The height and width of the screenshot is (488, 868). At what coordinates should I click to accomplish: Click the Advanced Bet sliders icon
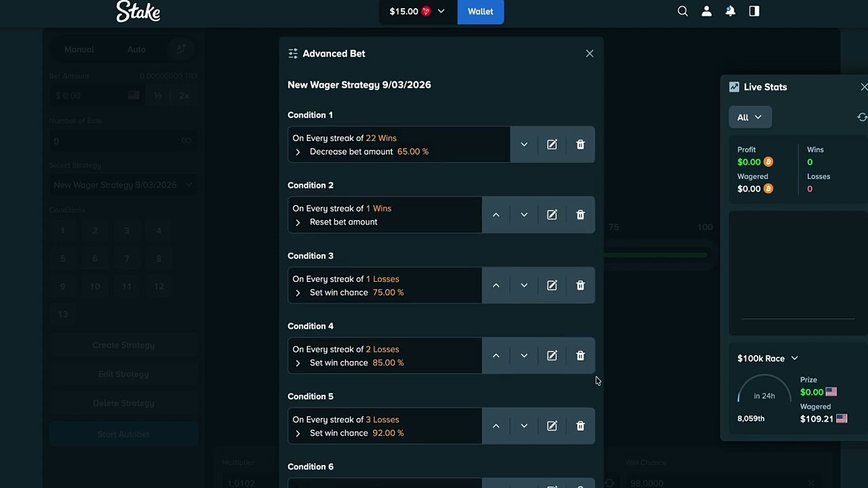[293, 54]
